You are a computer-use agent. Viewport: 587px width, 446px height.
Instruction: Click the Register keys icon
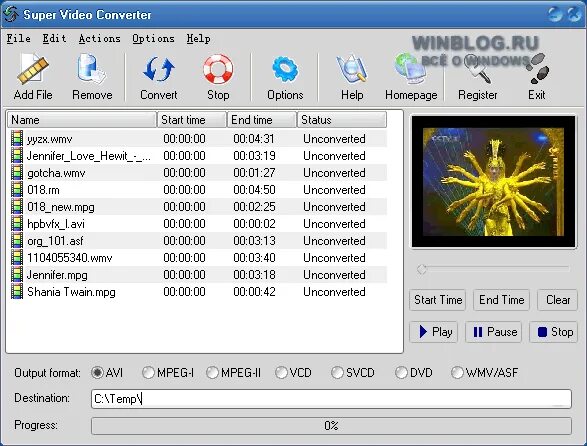(x=478, y=69)
